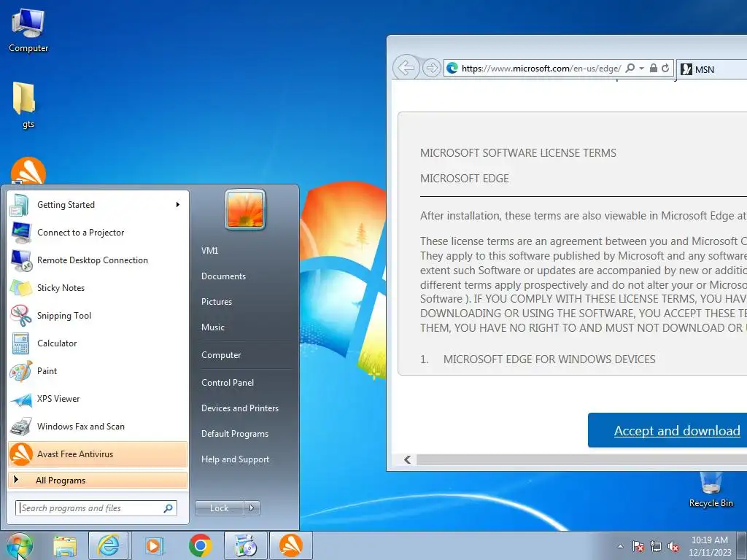747x560 pixels.
Task: Open Windows Media Player from taskbar
Action: (154, 545)
